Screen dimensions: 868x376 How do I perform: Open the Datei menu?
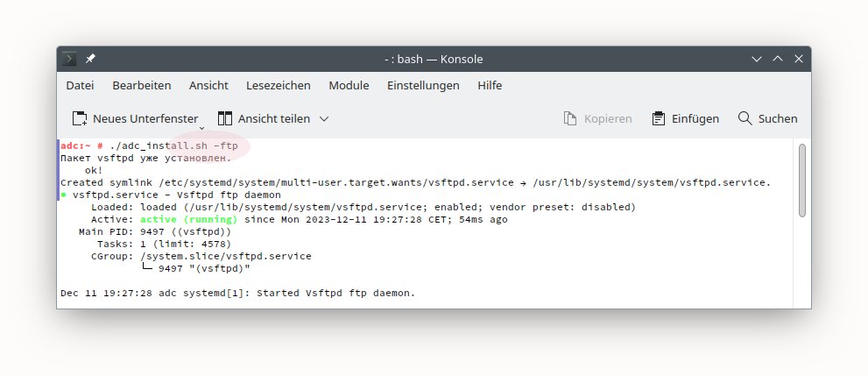coord(80,85)
